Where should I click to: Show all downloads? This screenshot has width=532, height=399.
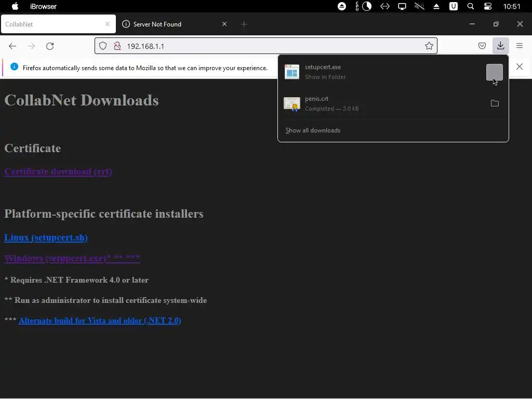[x=313, y=130]
